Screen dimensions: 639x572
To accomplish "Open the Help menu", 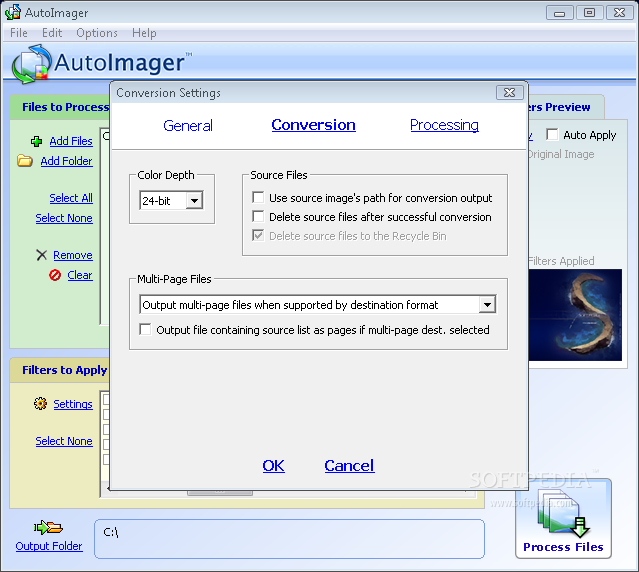I will (x=144, y=33).
